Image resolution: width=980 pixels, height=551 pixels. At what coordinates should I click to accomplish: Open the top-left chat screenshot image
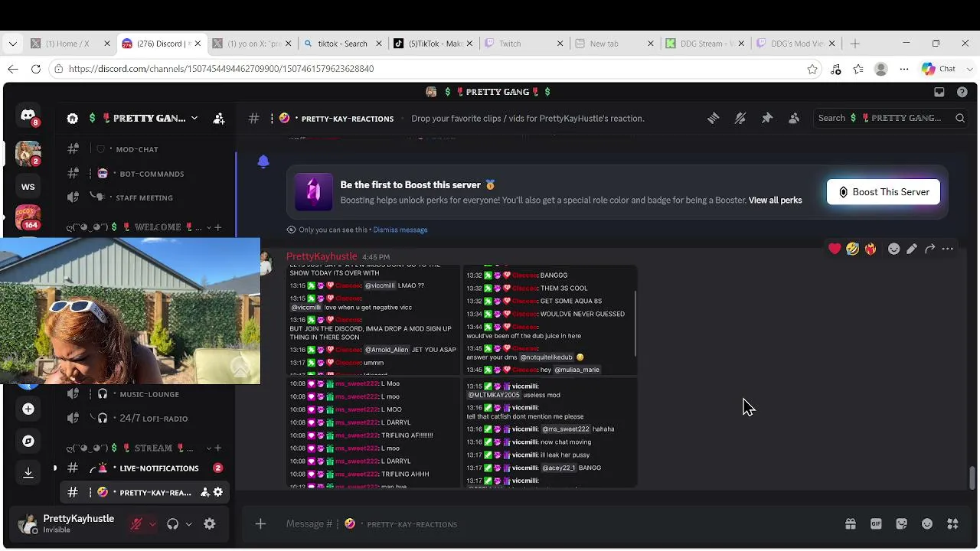[x=374, y=320]
